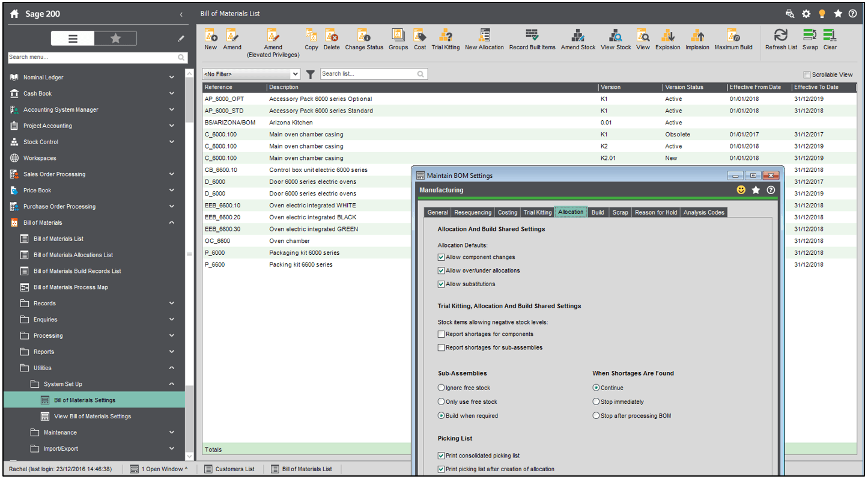Refresh the list with Refresh List
868x479 pixels.
(781, 35)
